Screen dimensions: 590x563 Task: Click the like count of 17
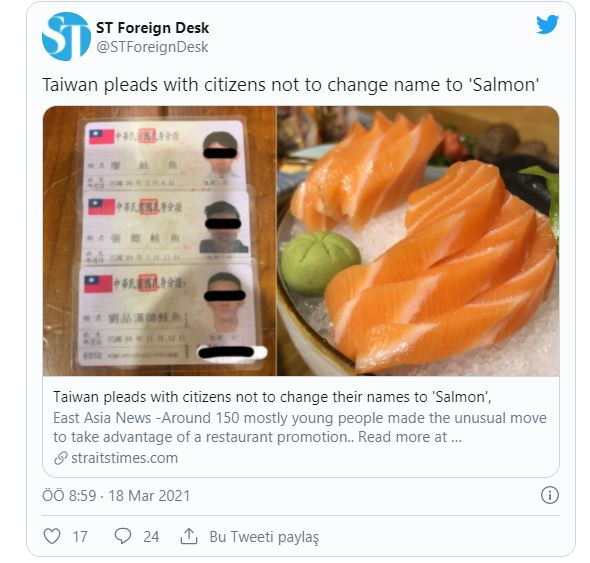point(80,537)
